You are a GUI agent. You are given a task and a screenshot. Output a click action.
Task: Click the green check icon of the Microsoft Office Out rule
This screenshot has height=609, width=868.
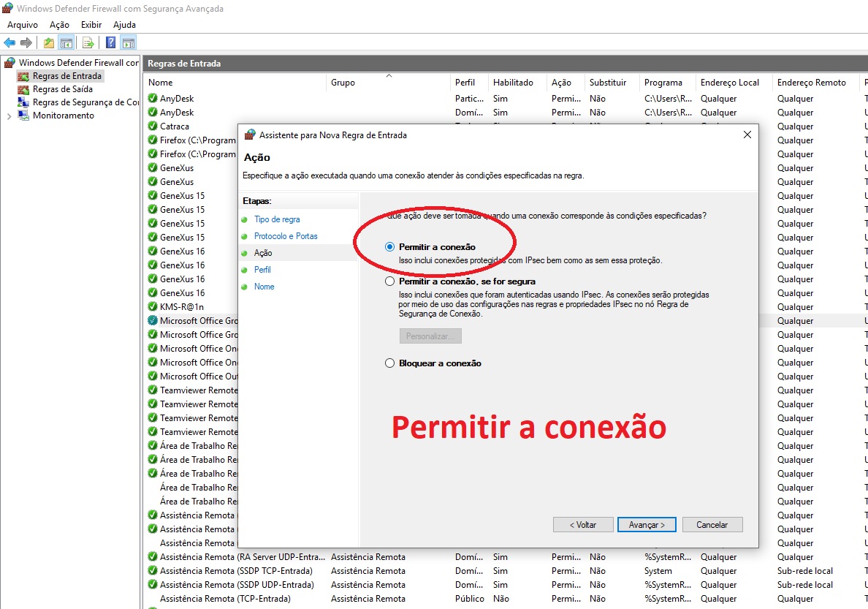[153, 377]
